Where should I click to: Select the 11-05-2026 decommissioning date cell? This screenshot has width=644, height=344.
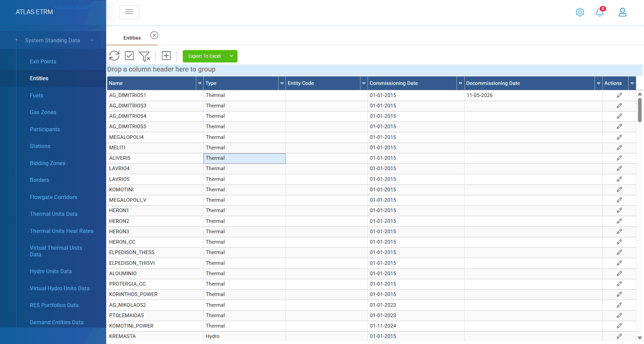point(533,95)
